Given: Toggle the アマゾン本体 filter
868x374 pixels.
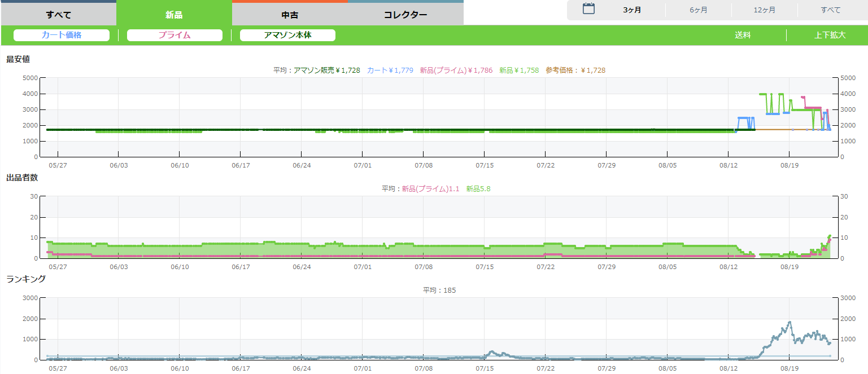Looking at the screenshot, I should click(x=287, y=35).
